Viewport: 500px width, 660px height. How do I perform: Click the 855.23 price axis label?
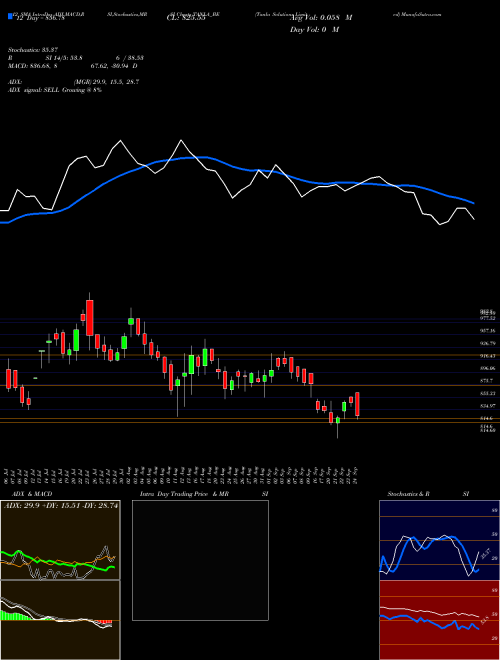pyautogui.click(x=489, y=393)
